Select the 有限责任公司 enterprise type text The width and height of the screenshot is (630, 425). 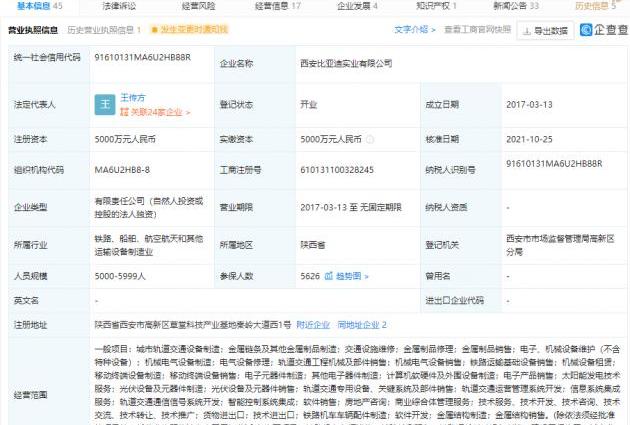(x=149, y=207)
